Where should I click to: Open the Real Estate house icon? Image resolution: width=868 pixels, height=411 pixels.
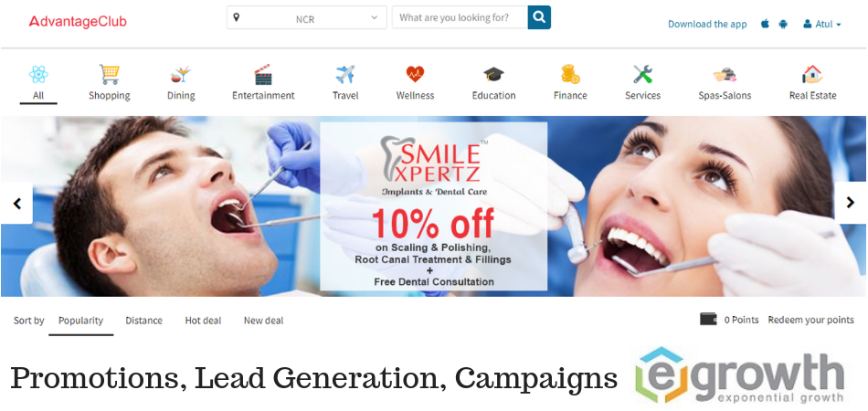click(x=812, y=74)
